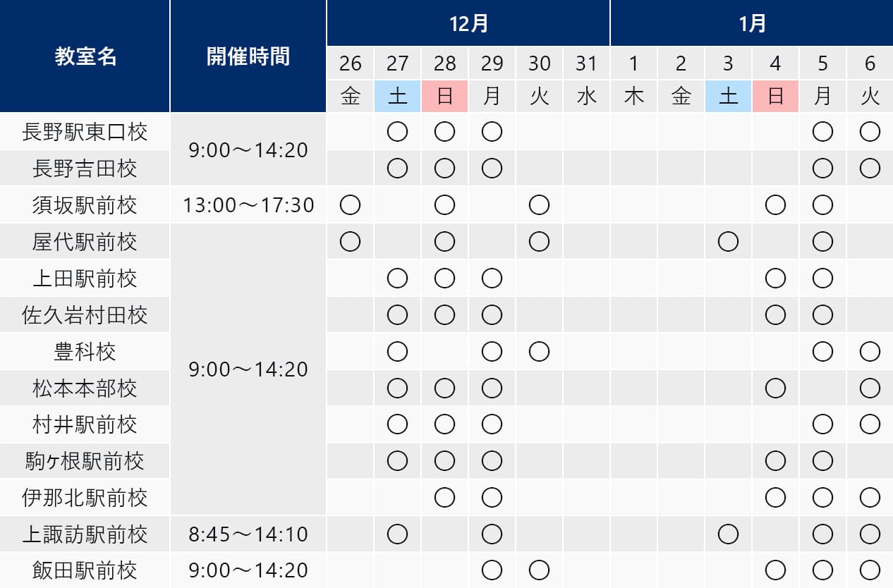Click the 開催時間 column header
893x588 pixels.
248,56
